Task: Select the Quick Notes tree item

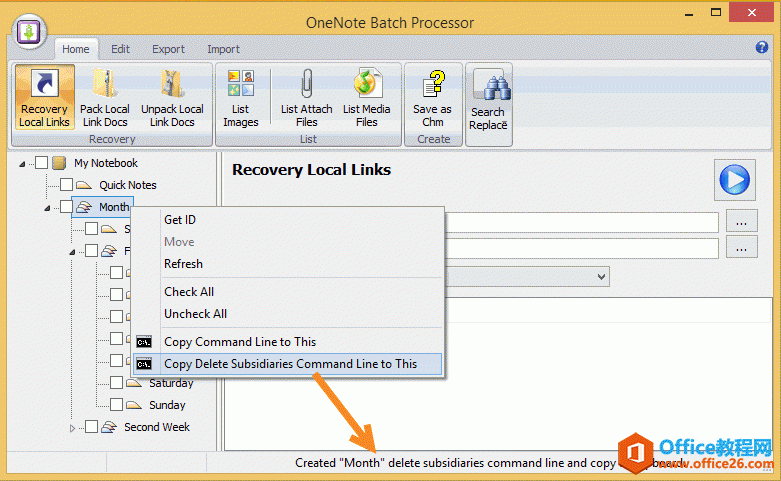Action: (x=128, y=185)
